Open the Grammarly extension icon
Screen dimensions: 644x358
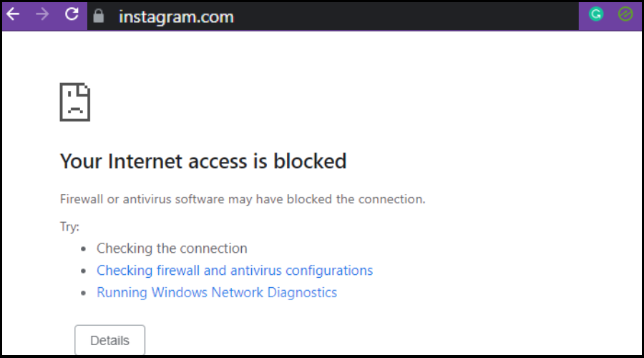(x=596, y=14)
